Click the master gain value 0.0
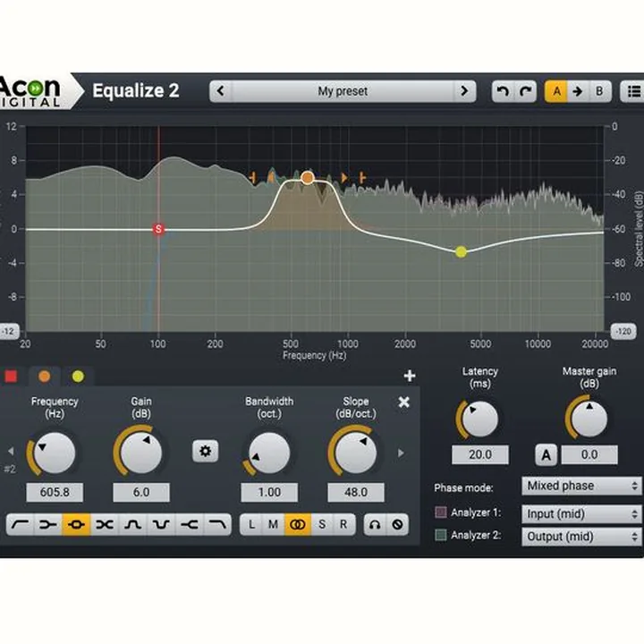Screen dimensions: 644x644 coord(589,454)
